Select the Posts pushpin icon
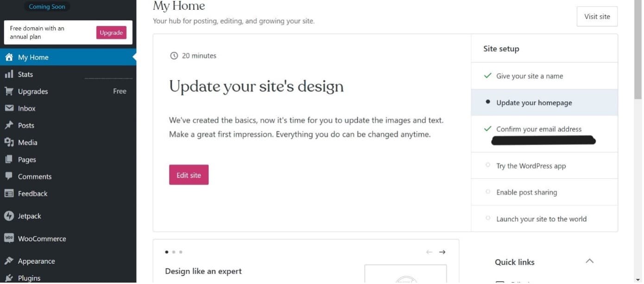This screenshot has height=284, width=644. click(9, 125)
